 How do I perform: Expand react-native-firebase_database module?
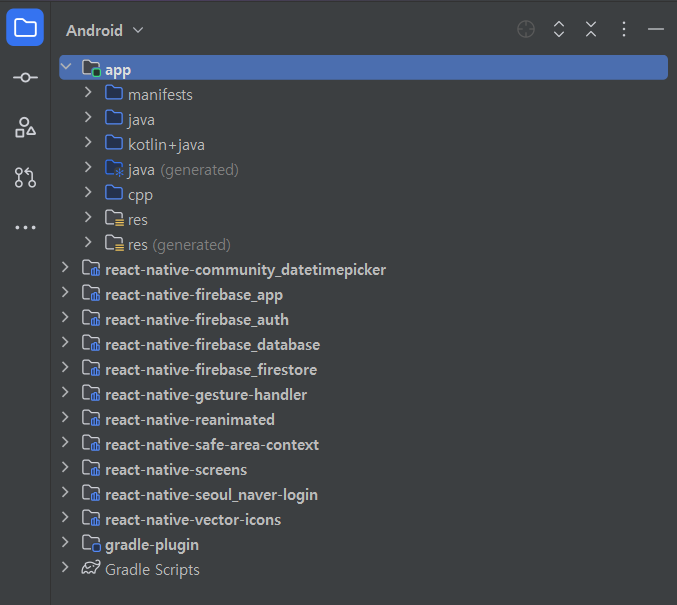point(65,342)
